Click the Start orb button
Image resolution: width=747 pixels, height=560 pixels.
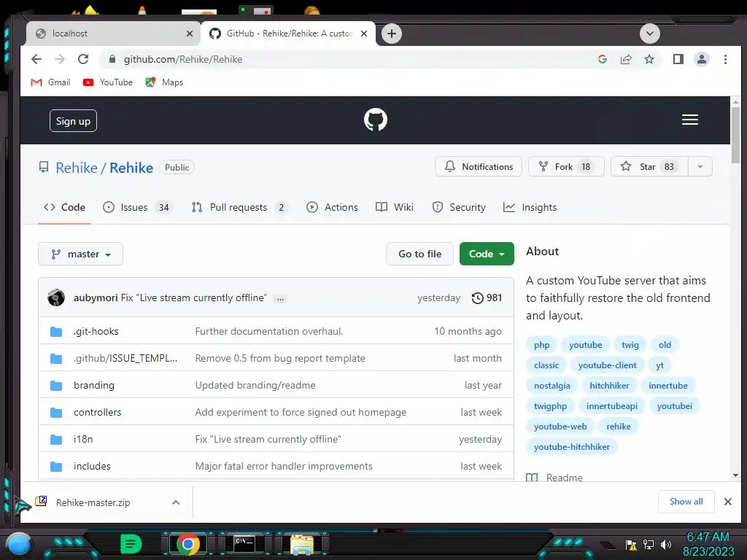pos(19,544)
